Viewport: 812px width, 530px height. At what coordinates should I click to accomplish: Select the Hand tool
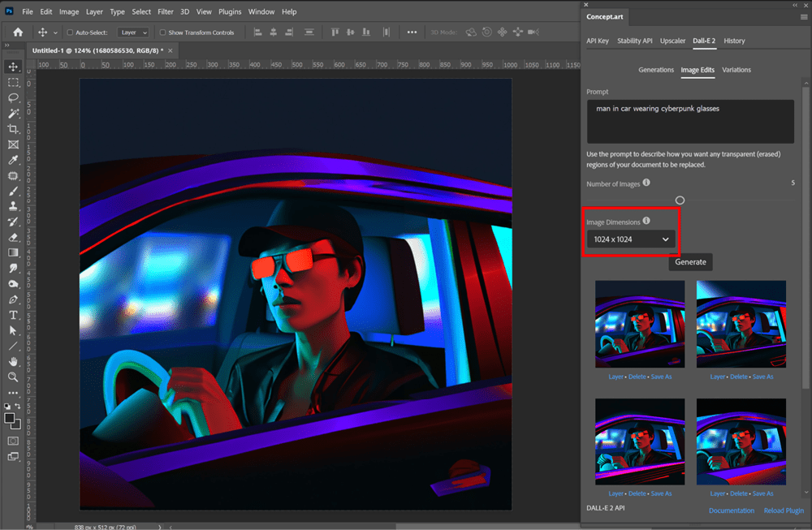[14, 362]
